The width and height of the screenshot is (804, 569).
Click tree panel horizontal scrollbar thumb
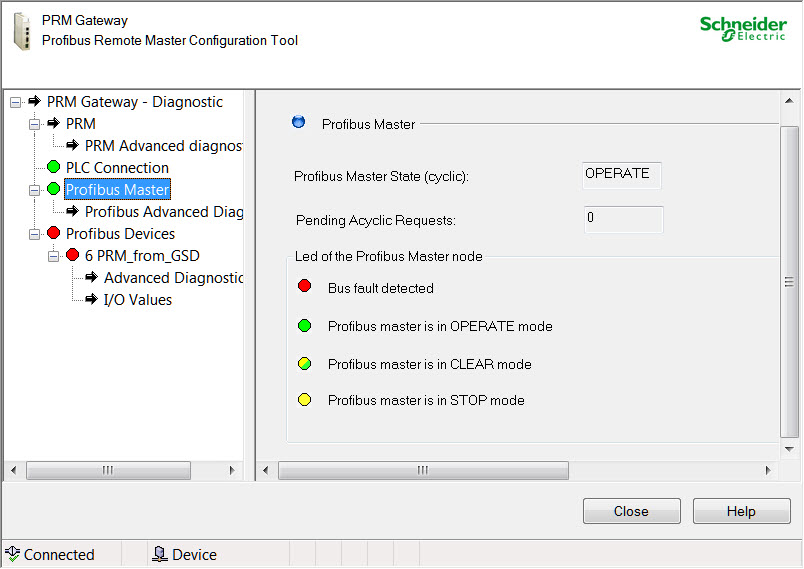[x=108, y=470]
